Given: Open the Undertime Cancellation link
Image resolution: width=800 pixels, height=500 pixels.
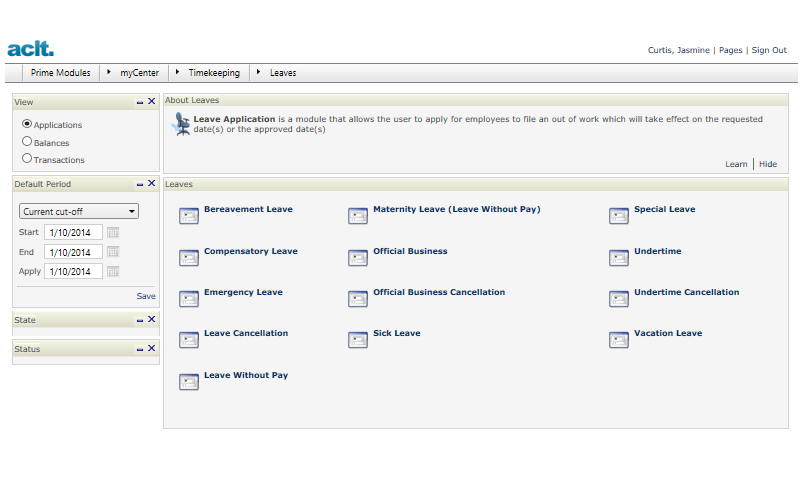Looking at the screenshot, I should [687, 292].
